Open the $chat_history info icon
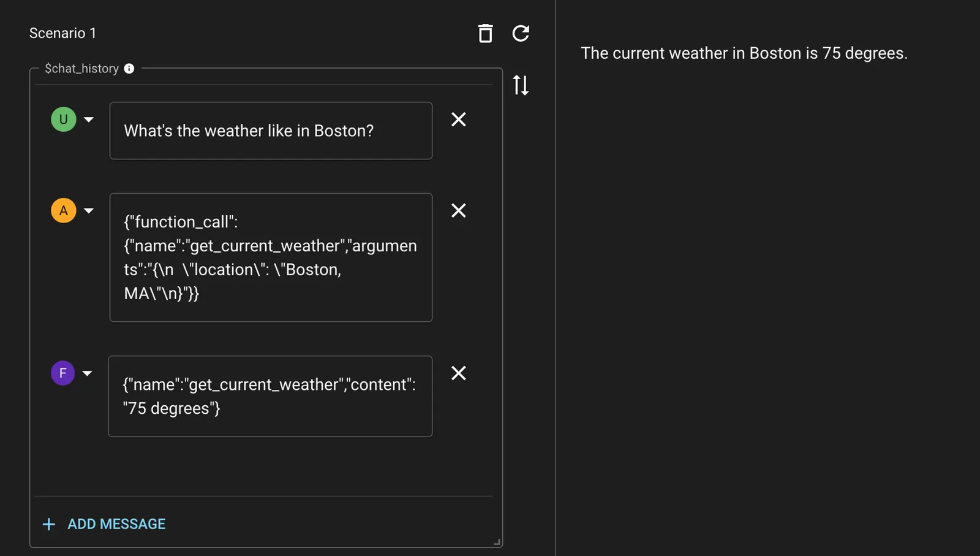This screenshot has height=556, width=980. coord(129,69)
